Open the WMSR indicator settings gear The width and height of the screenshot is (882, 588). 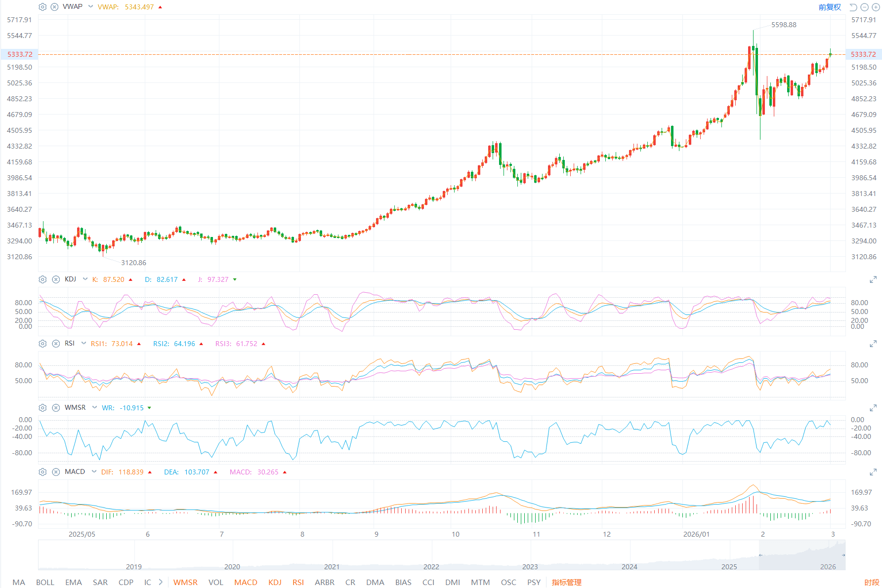pyautogui.click(x=42, y=407)
